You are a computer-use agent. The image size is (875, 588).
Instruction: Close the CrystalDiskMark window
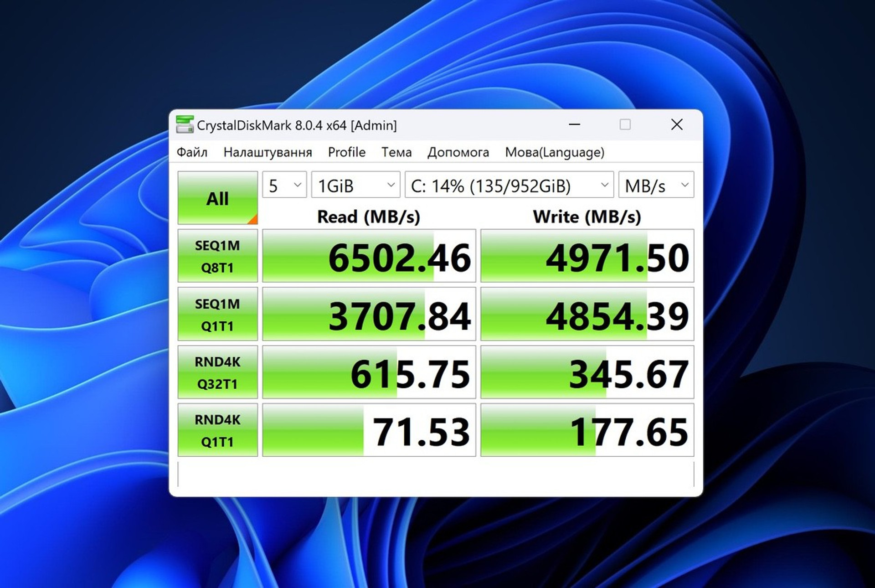677,124
